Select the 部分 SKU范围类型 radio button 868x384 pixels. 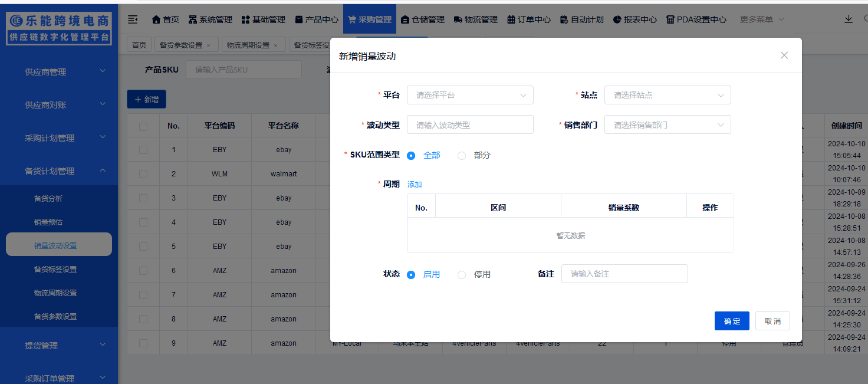click(462, 155)
